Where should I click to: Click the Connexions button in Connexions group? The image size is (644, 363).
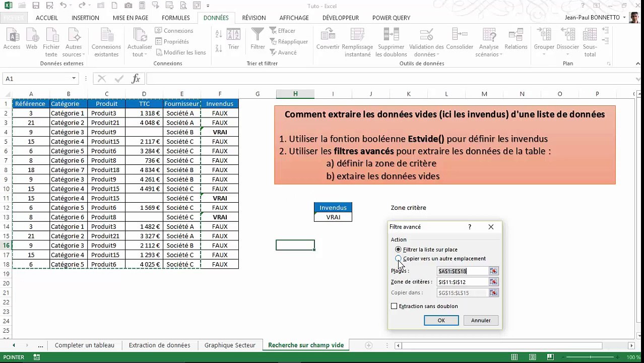[174, 31]
